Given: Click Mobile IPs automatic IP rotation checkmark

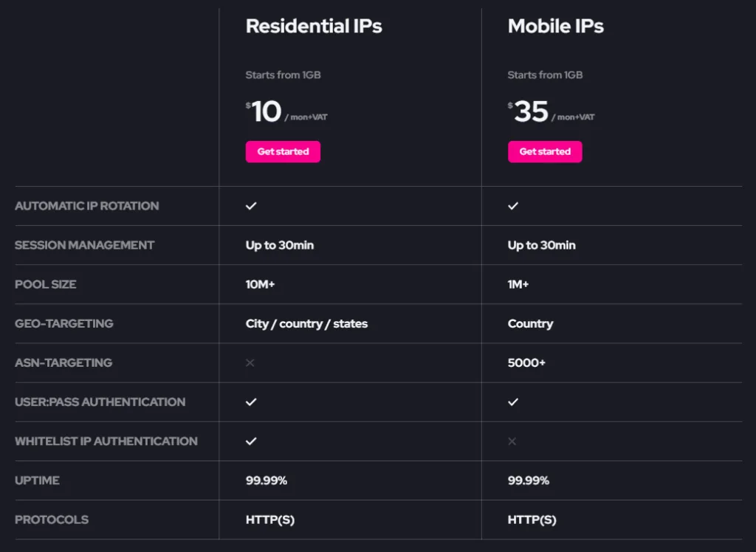Looking at the screenshot, I should point(513,206).
